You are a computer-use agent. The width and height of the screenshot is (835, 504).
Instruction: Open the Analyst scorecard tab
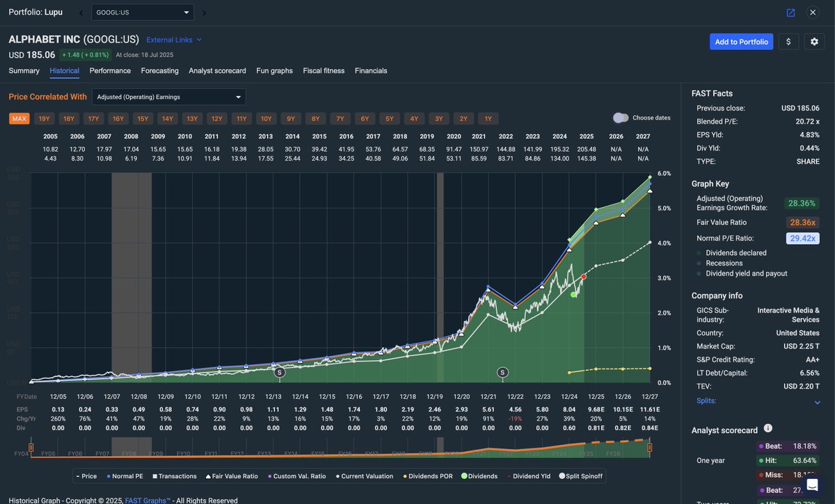tap(217, 71)
